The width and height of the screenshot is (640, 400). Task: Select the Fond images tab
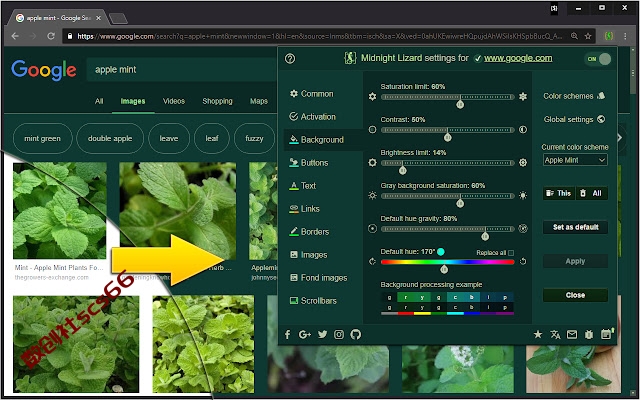click(318, 278)
